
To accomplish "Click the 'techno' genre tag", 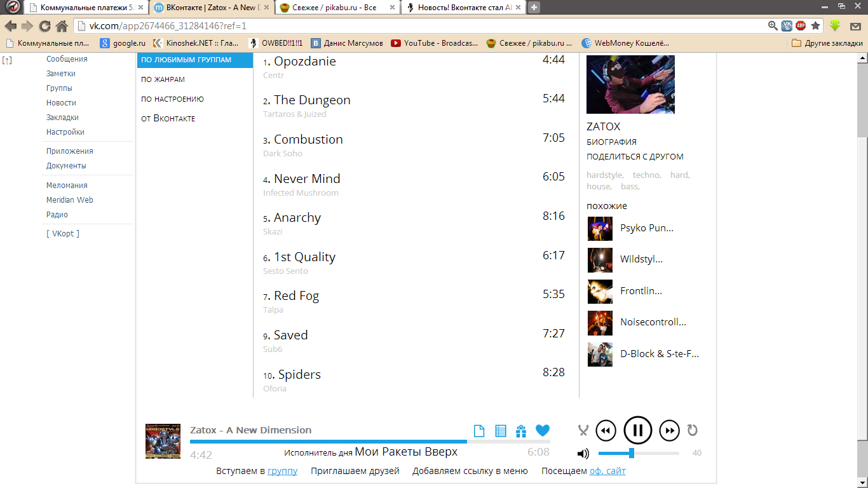I will pos(647,175).
